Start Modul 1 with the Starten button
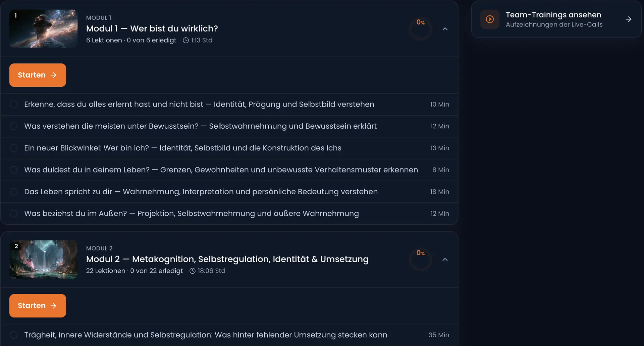This screenshot has width=644, height=346. [x=38, y=75]
